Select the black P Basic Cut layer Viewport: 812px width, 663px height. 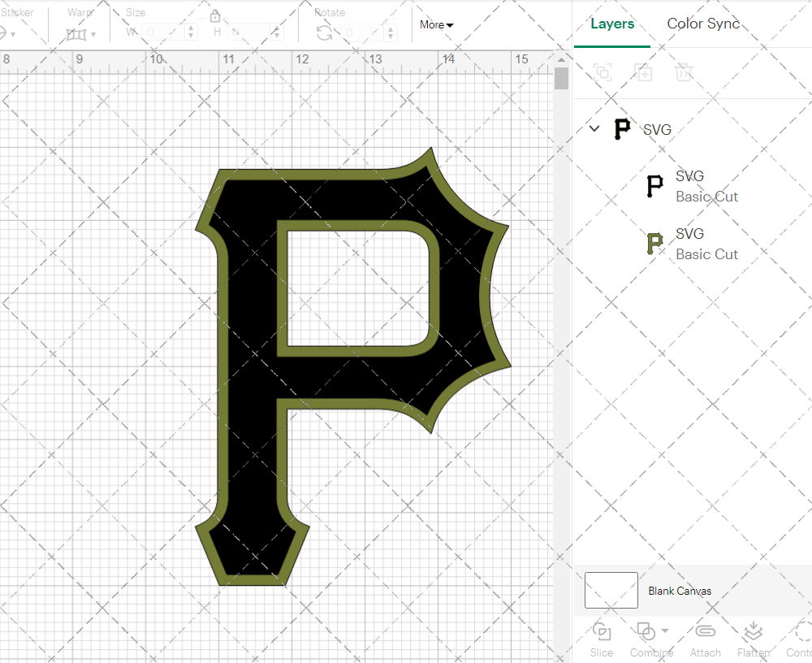(692, 187)
